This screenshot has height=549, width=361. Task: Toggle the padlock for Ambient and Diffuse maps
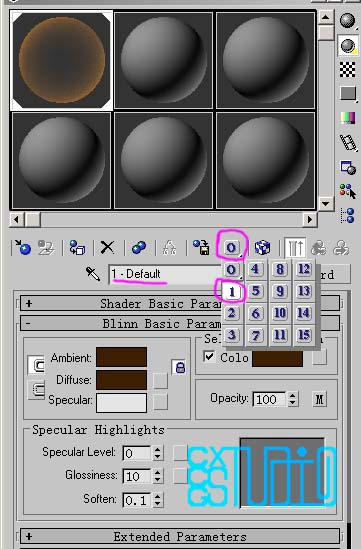pos(180,368)
